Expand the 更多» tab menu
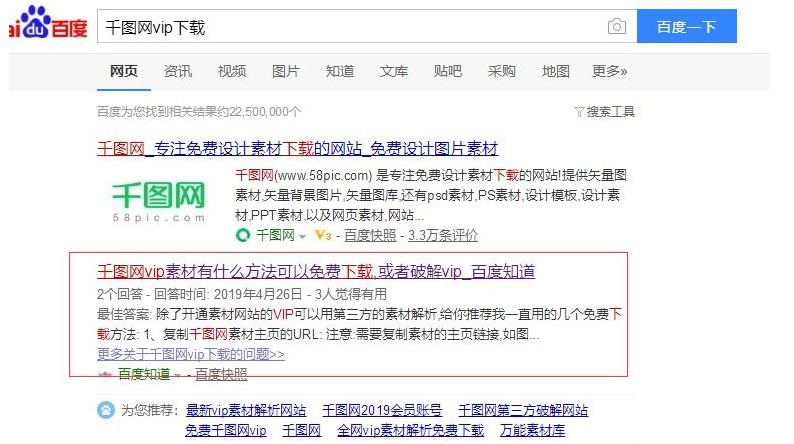This screenshot has width=794, height=444. pyautogui.click(x=610, y=71)
